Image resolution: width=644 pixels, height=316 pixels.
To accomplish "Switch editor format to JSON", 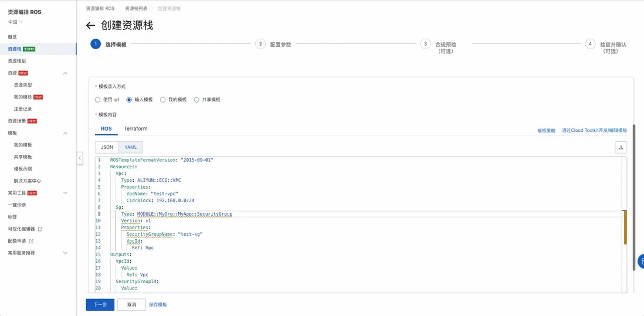I will 107,147.
